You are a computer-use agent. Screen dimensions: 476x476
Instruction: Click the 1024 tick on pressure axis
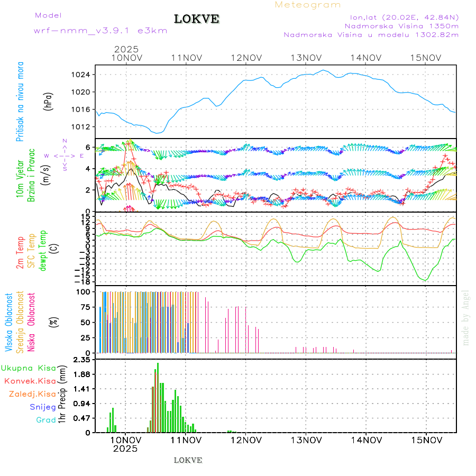[x=81, y=75]
